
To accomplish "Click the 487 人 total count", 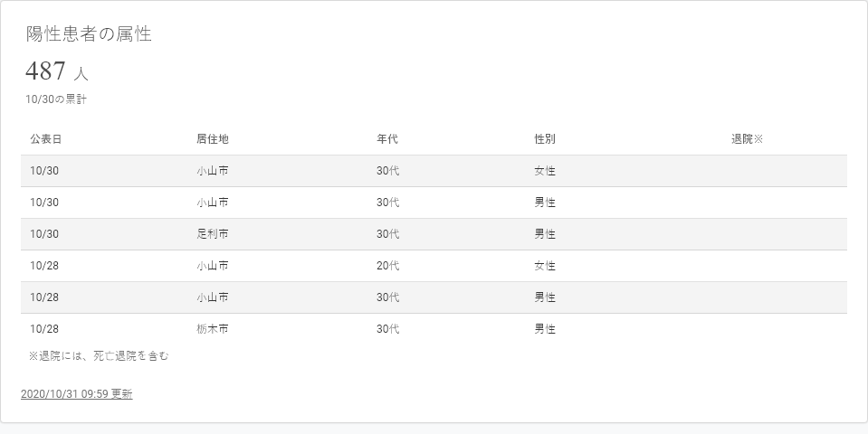I will [x=57, y=71].
